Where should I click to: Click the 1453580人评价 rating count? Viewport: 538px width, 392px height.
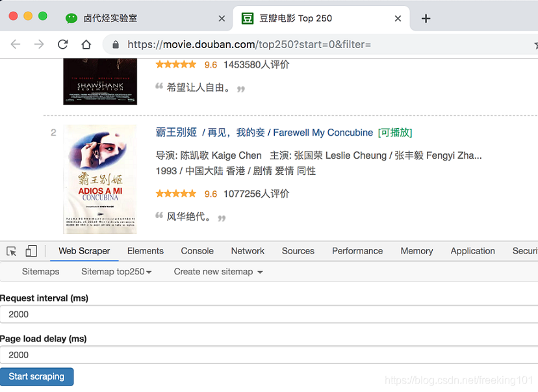tap(256, 64)
